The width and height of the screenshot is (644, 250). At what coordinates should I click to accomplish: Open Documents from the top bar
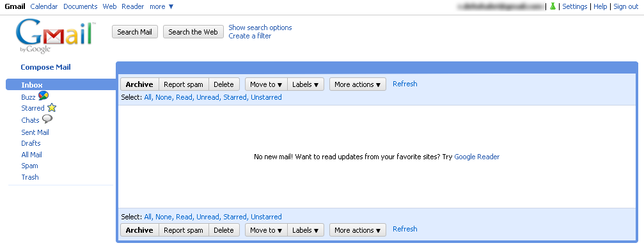pos(81,6)
